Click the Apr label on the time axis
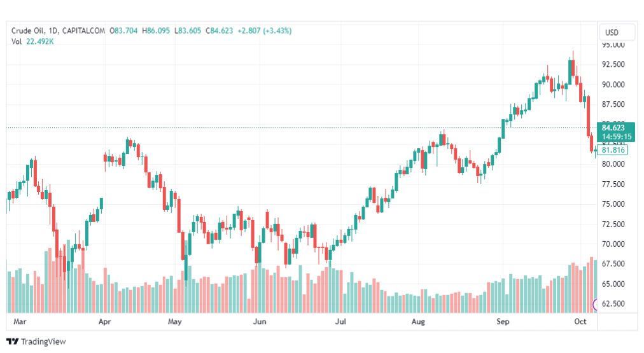 point(105,322)
